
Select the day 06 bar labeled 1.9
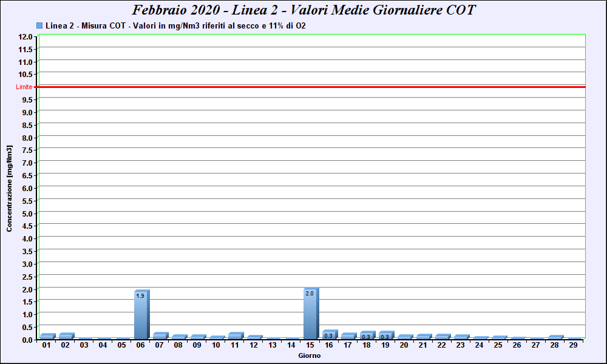click(141, 314)
